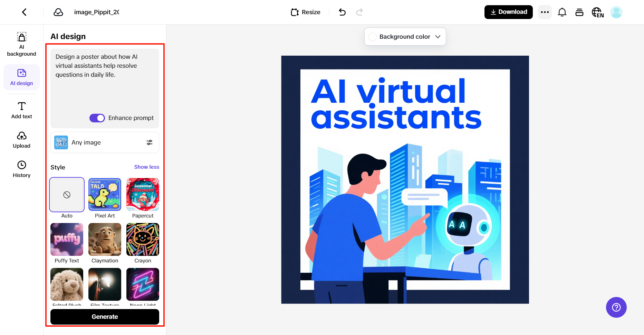Image resolution: width=644 pixels, height=335 pixels.
Task: Open the user profile avatar
Action: click(616, 12)
